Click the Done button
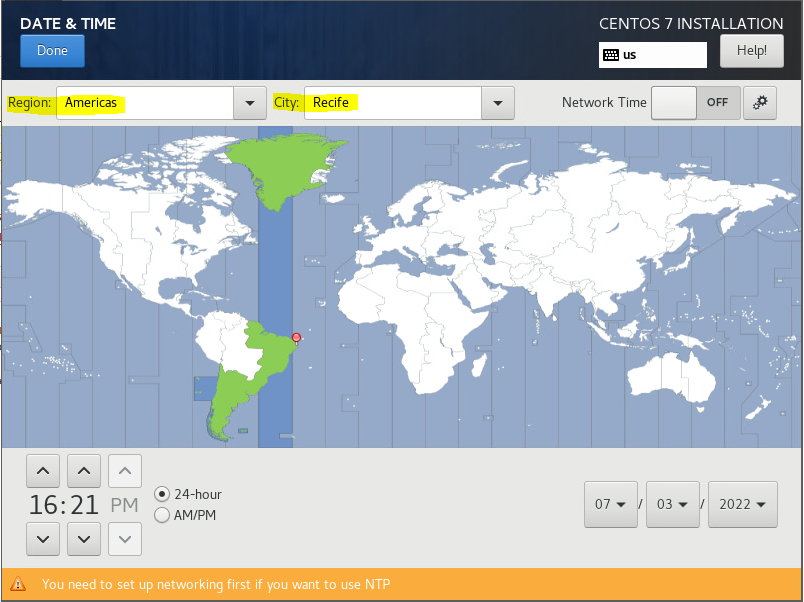 point(52,51)
